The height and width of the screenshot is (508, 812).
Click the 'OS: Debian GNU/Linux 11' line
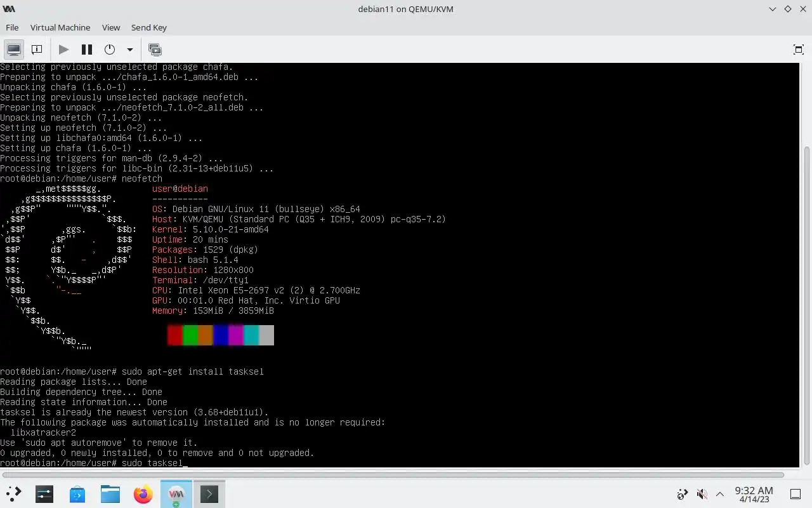click(256, 209)
